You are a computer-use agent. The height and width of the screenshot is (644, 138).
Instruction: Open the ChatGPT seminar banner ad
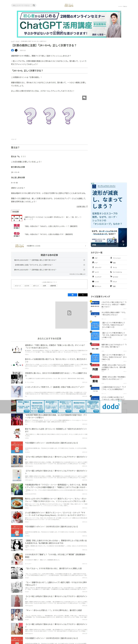tap(69, 24)
